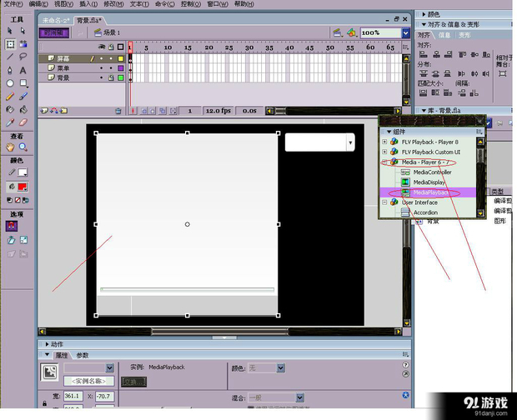Click the Edit Scene clapper icon
Screen dimensions: 517x420
[x=338, y=32]
